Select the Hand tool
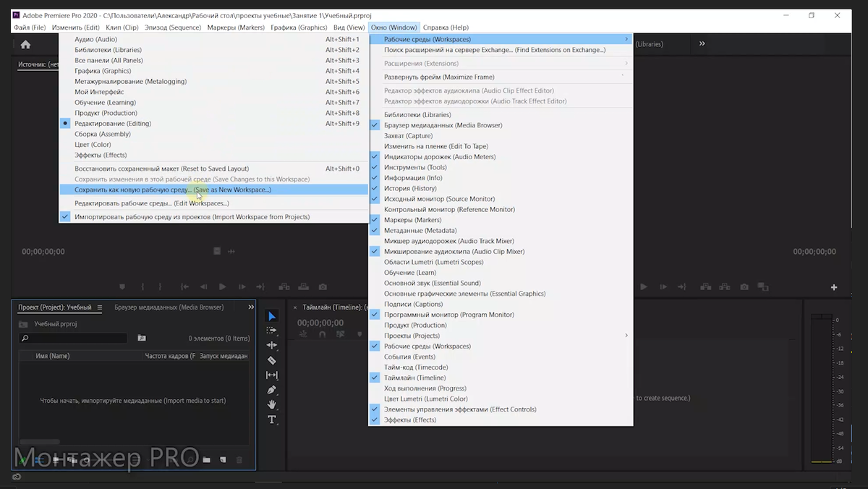868x489 pixels. tap(272, 404)
